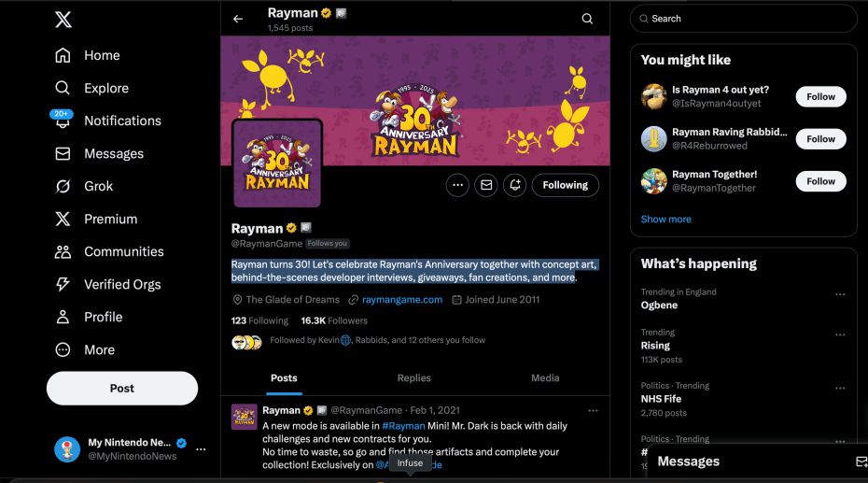Click the search icon in the profile header
Screen dimensions: 868x483
click(x=587, y=19)
